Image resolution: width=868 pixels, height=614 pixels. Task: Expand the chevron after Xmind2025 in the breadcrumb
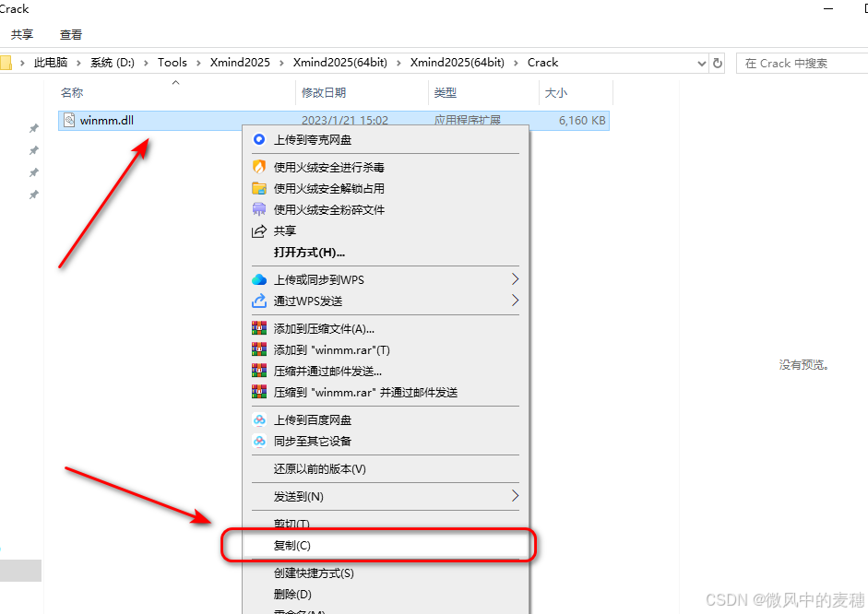click(x=281, y=63)
